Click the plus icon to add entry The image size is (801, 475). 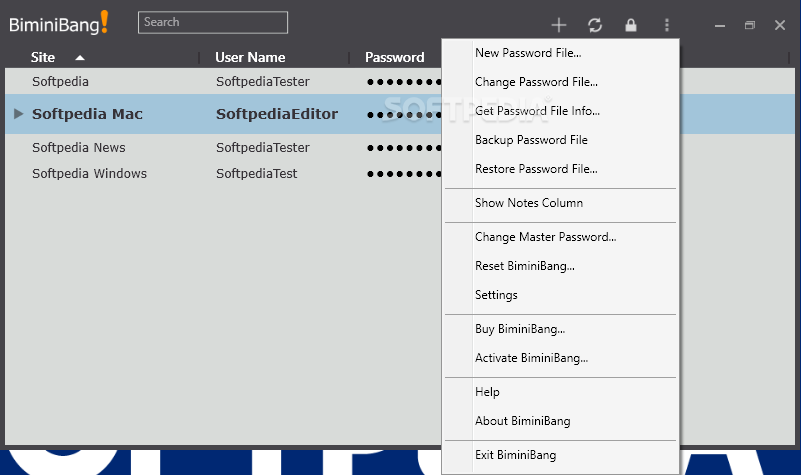[559, 25]
